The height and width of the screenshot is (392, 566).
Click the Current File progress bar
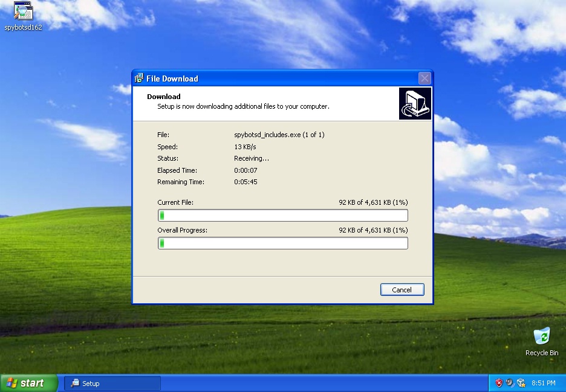pos(283,215)
